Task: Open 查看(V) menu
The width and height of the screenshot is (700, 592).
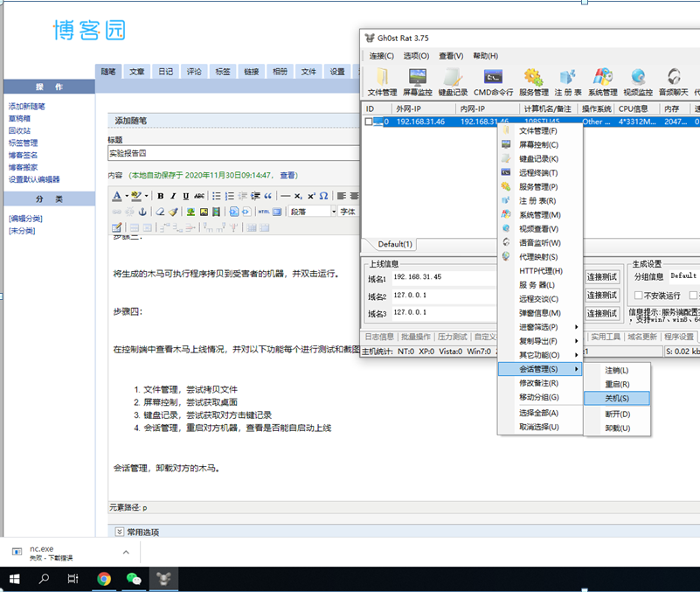Action: (x=451, y=56)
